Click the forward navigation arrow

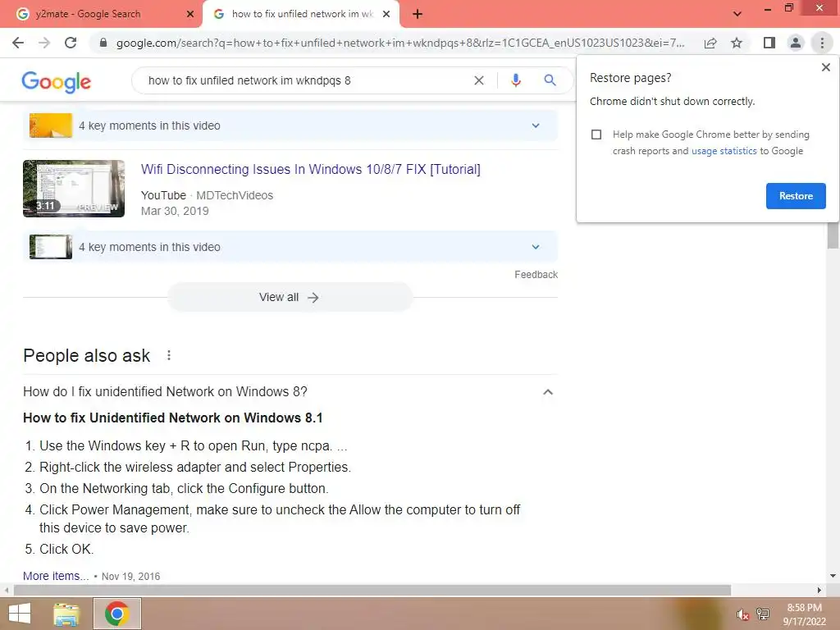tap(44, 43)
